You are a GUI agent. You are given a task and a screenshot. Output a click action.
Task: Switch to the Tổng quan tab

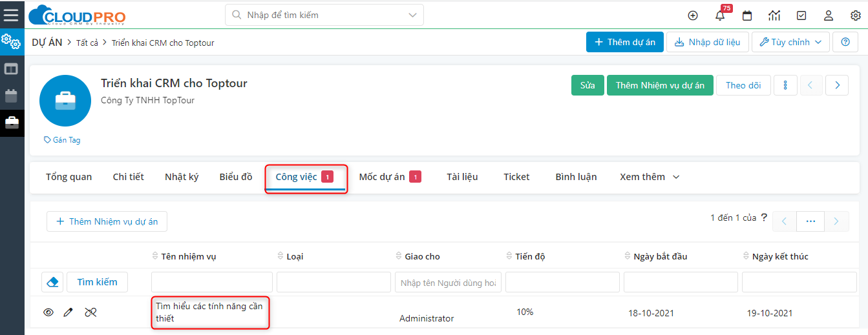tap(69, 177)
